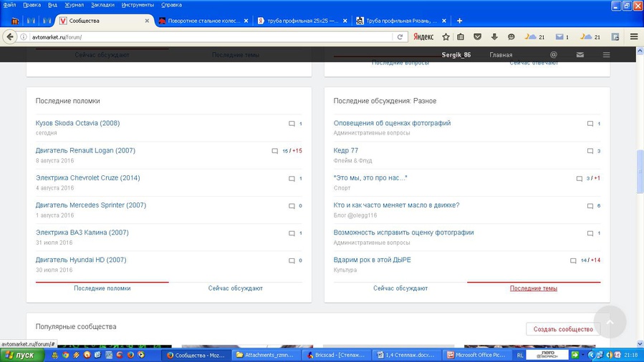Click comment icon for Кузов Skoda Octavia
Viewport: 644px width, 362px height.
coord(292,123)
